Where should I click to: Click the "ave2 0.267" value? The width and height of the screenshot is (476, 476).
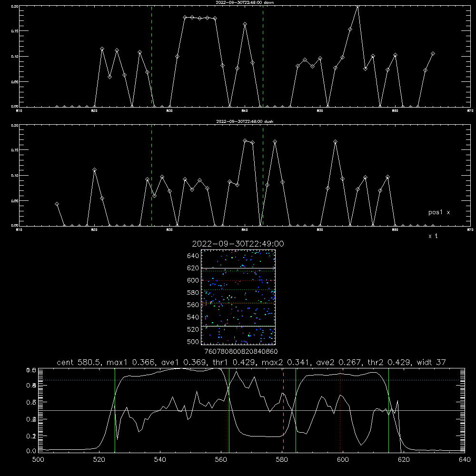[x=339, y=362]
